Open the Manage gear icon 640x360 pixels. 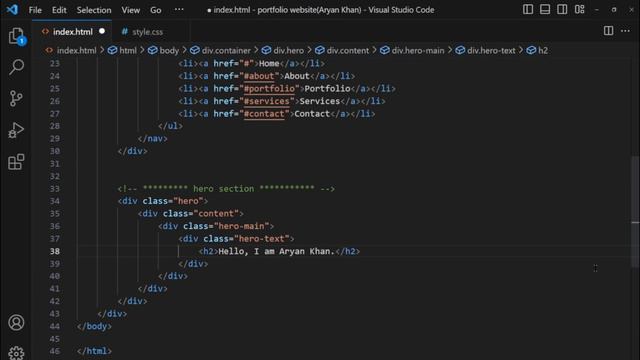(x=16, y=353)
